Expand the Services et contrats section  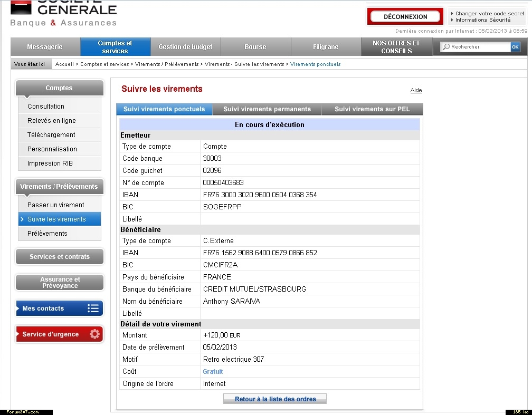tap(60, 257)
